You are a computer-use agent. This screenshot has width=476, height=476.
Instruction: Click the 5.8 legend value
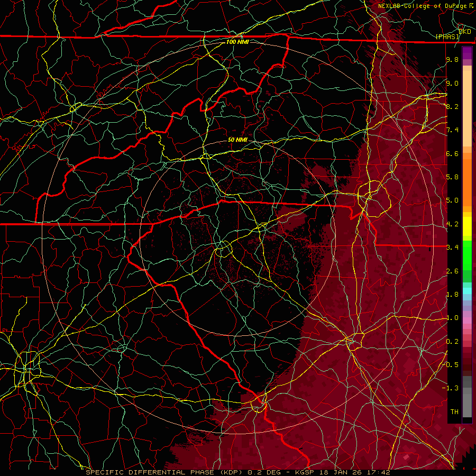click(x=452, y=177)
